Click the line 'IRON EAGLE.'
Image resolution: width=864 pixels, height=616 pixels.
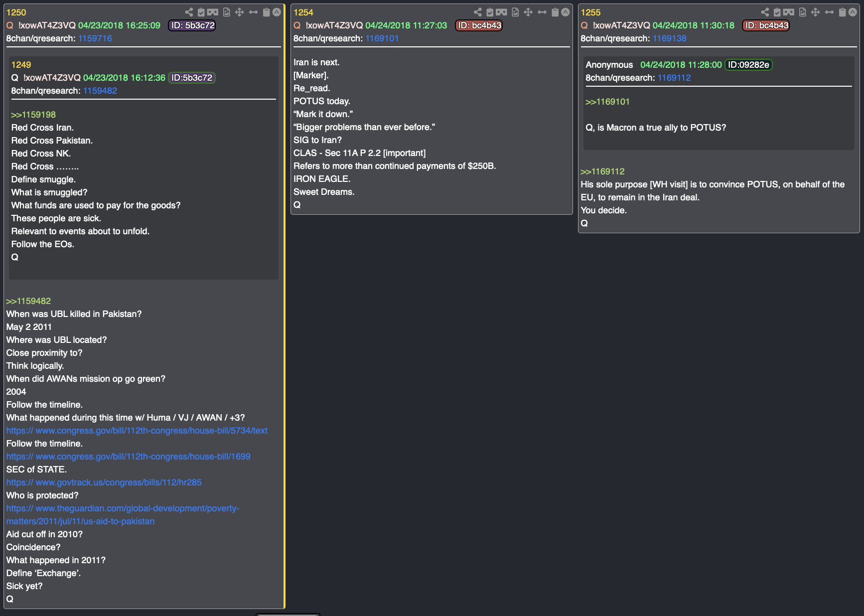[322, 179]
